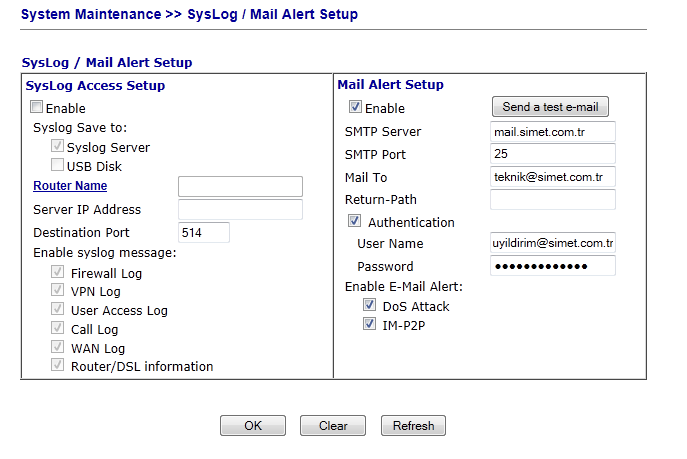Toggle the Syslog Server checkbox
Image resolution: width=687 pixels, height=459 pixels.
pyautogui.click(x=58, y=147)
